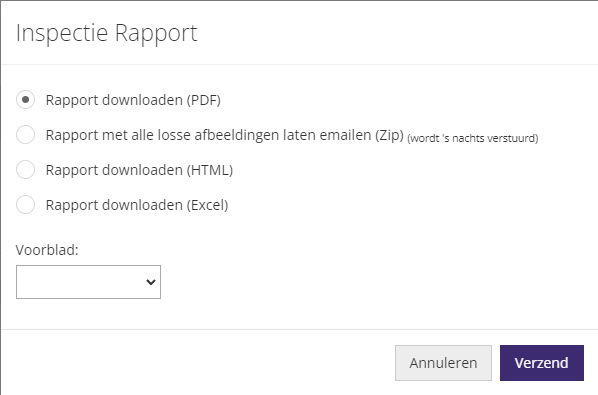Select the Rapport downloaden (PDF) radio button
Screen dimensions: 598x395
coord(26,100)
